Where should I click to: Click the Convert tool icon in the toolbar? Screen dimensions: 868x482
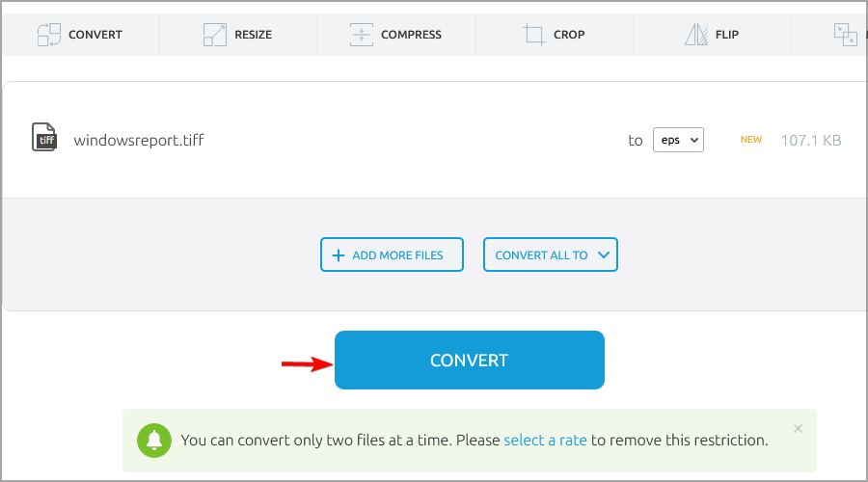click(x=49, y=35)
